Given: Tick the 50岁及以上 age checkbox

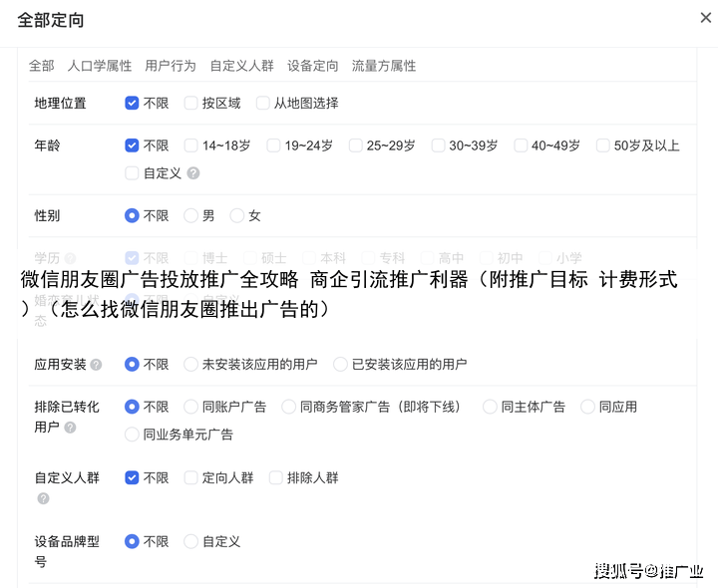Looking at the screenshot, I should click(x=603, y=146).
